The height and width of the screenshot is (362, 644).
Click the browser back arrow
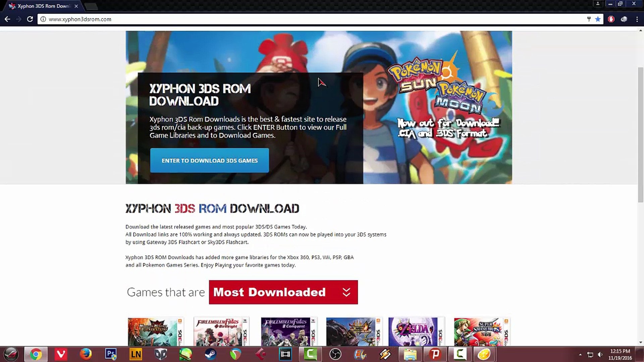pos(7,19)
